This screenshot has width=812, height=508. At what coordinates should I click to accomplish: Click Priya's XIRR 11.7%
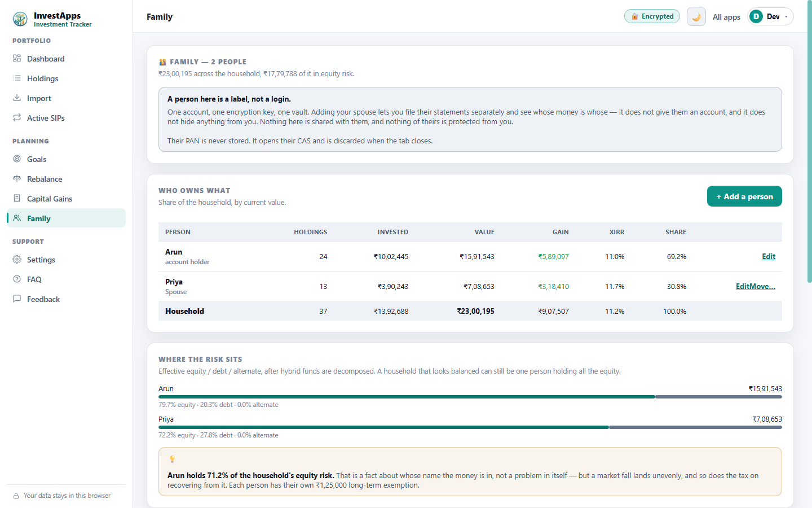point(615,286)
